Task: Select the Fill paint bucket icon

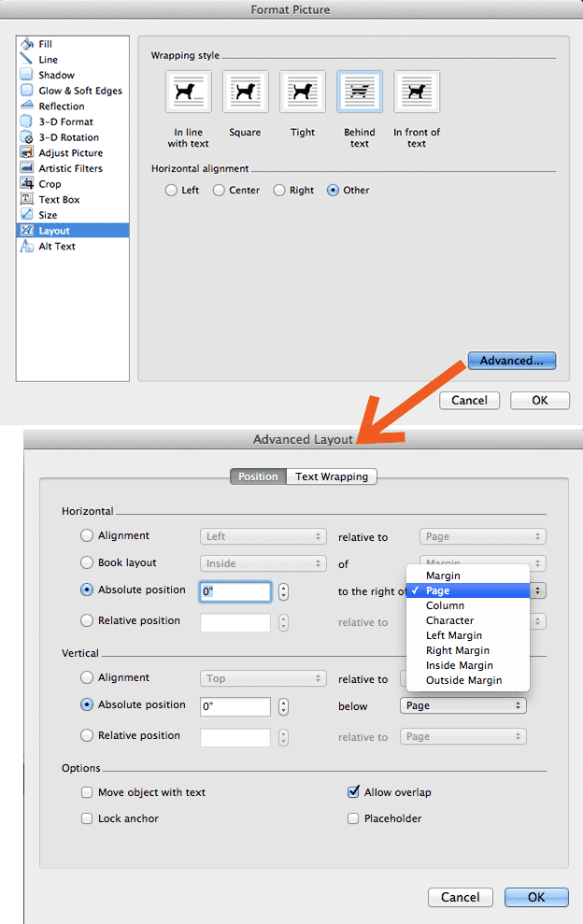Action: pos(26,44)
